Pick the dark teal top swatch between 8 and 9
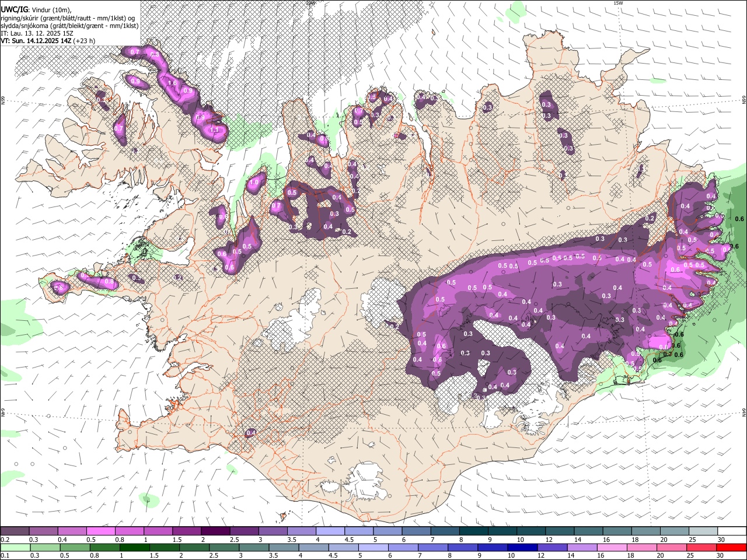Screen dimensions: 747x560 474,531
